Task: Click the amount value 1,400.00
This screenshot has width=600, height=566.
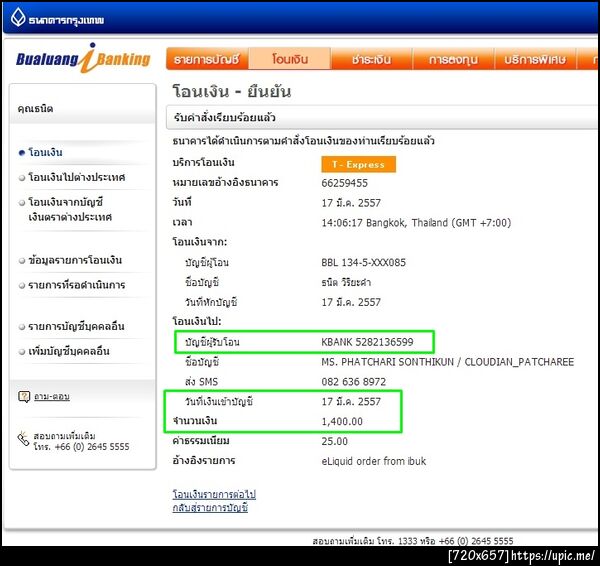Action: pyautogui.click(x=342, y=421)
